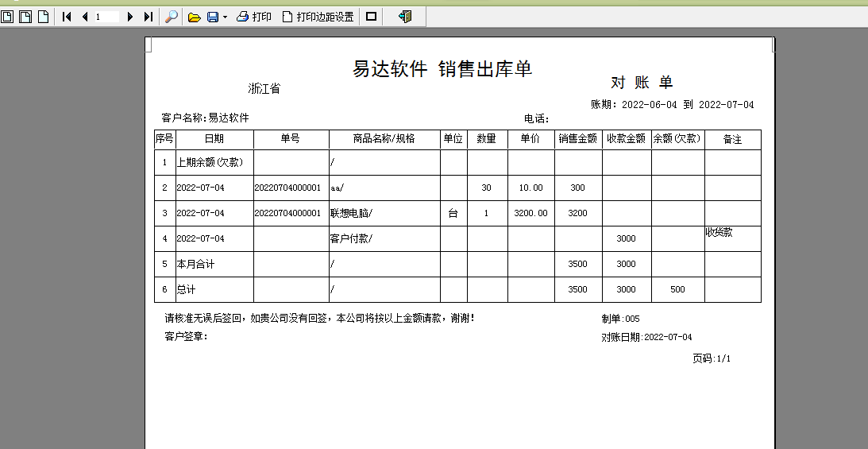Click the 页码:1/1 text
The image size is (868, 449).
click(x=712, y=358)
